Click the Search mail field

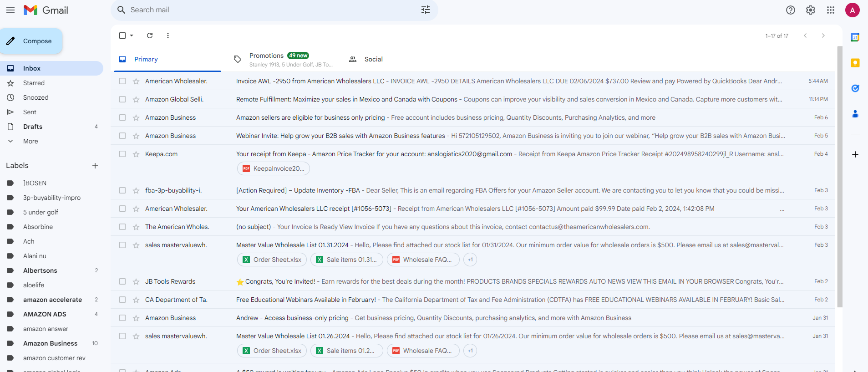[x=273, y=10]
